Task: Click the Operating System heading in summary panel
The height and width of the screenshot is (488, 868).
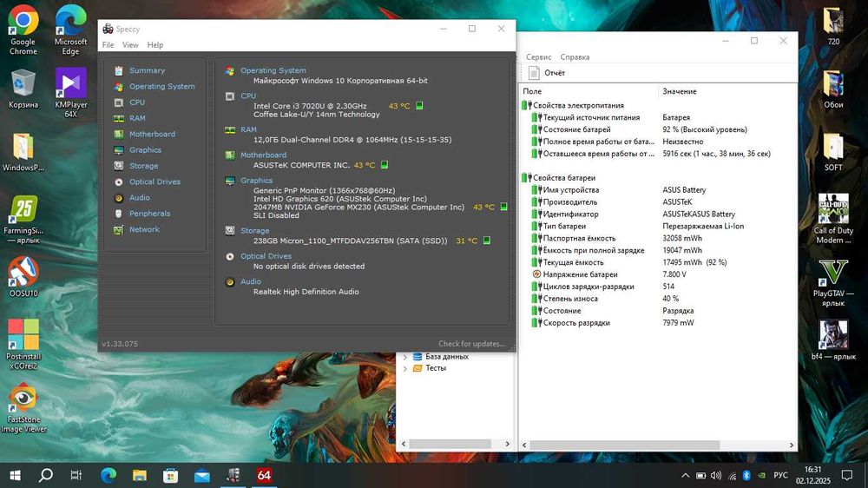Action: tap(273, 70)
